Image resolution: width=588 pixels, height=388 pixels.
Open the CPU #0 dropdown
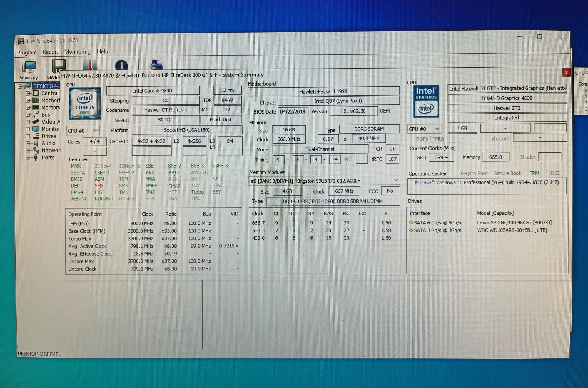point(83,131)
